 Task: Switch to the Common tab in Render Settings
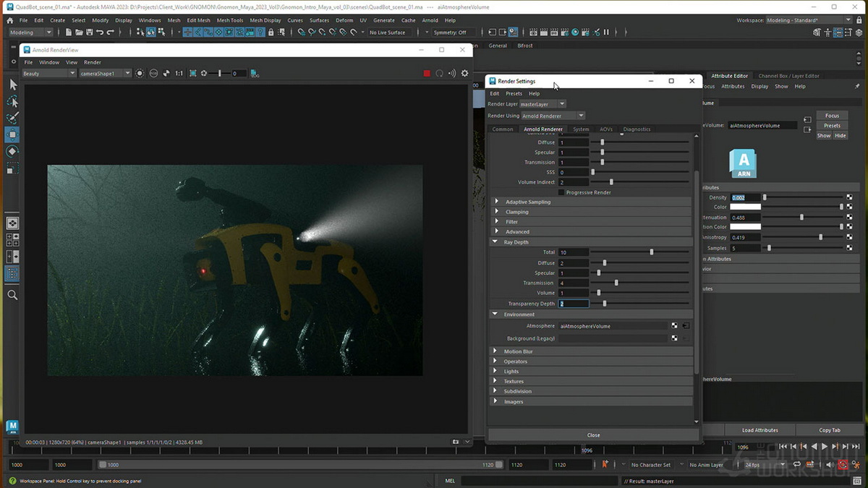(503, 129)
